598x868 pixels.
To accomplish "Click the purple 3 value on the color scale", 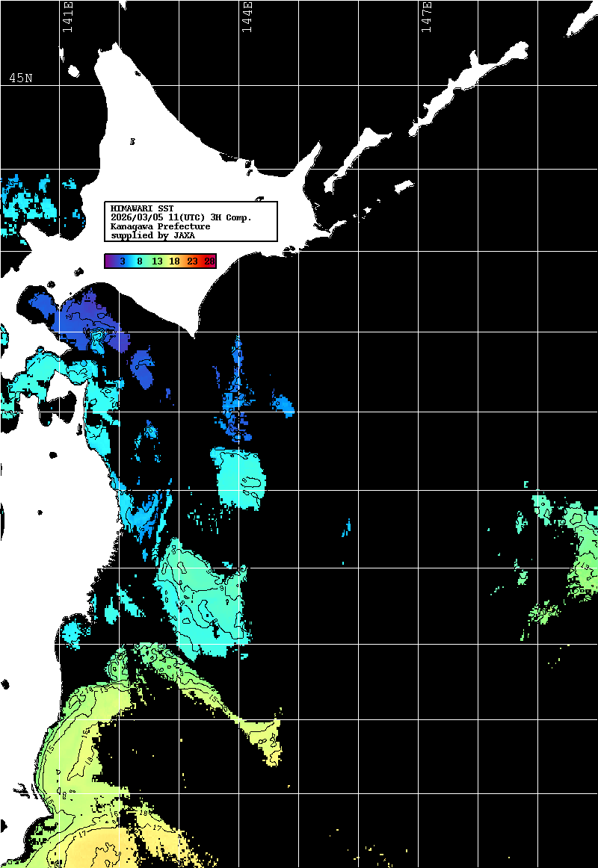I will 122,261.
